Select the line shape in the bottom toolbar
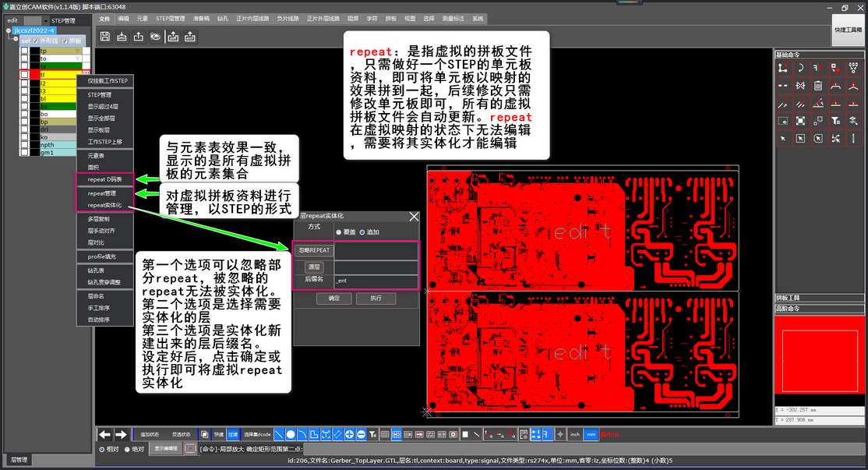The height and width of the screenshot is (470, 868). (x=279, y=435)
